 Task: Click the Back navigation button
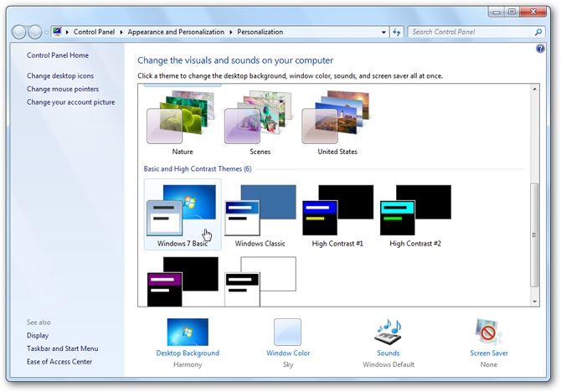coord(19,32)
